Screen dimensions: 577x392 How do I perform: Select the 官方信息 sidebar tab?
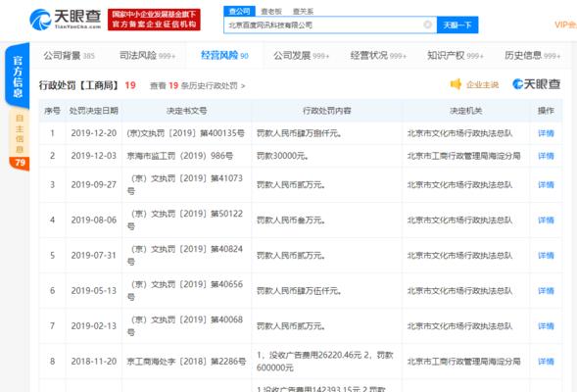(18, 75)
